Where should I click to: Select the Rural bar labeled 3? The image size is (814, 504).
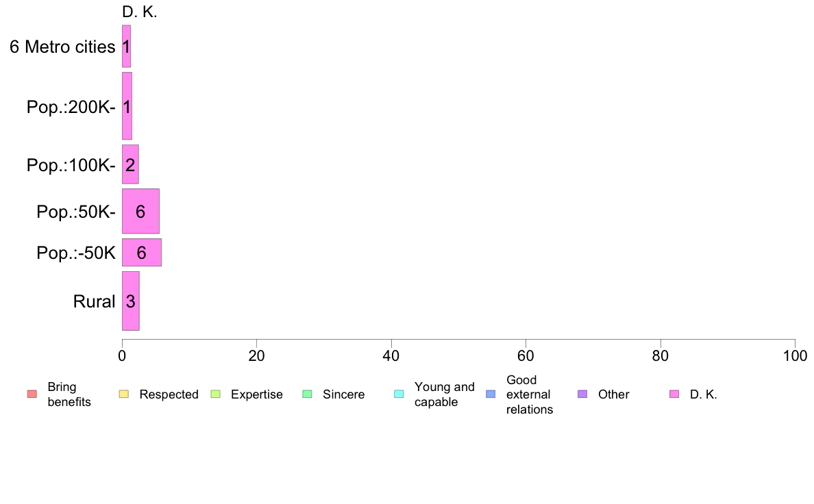131,301
